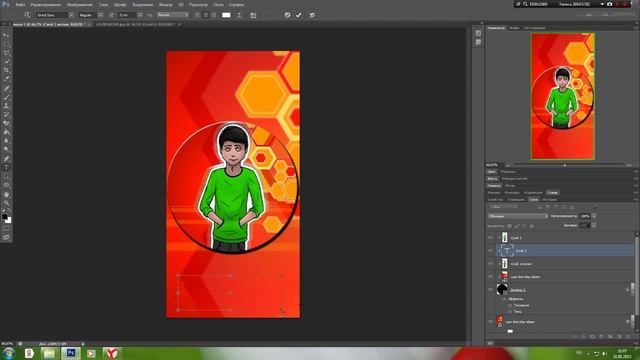
Task: Open the layer filter kind dropdown
Action: [x=503, y=207]
